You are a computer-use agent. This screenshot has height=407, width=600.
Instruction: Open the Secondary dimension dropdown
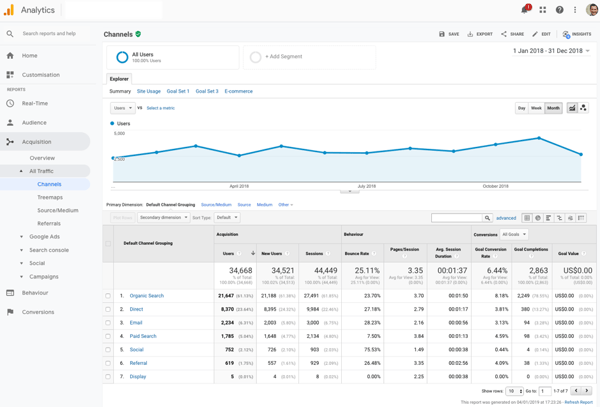pyautogui.click(x=163, y=217)
